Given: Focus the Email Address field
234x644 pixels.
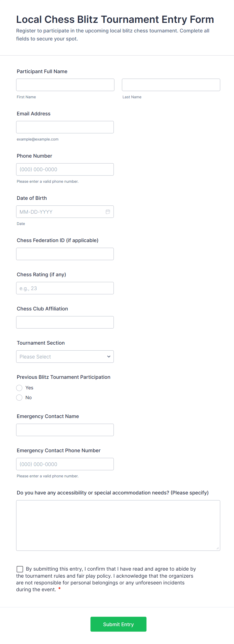Looking at the screenshot, I should pyautogui.click(x=65, y=127).
